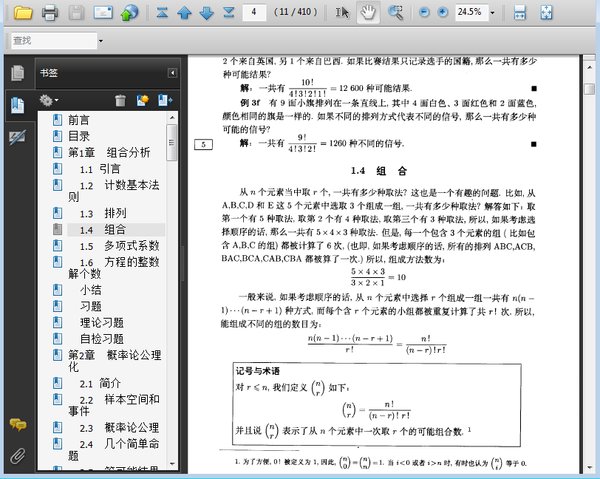Jump to 1.3 排列 bookmark
The height and width of the screenshot is (479, 600).
click(103, 213)
